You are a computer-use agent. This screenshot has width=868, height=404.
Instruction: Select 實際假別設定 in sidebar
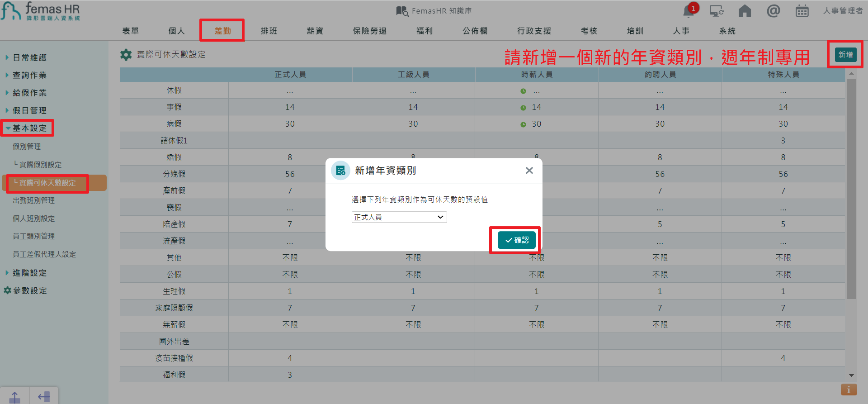point(40,165)
